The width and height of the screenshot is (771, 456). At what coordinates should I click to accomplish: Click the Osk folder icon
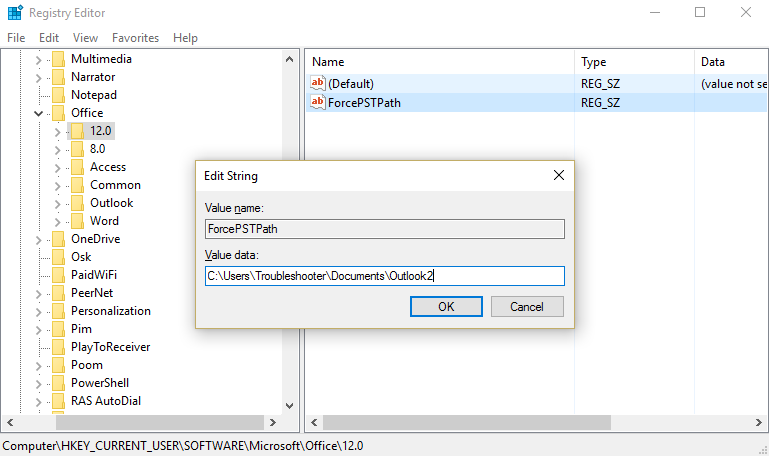click(x=59, y=257)
